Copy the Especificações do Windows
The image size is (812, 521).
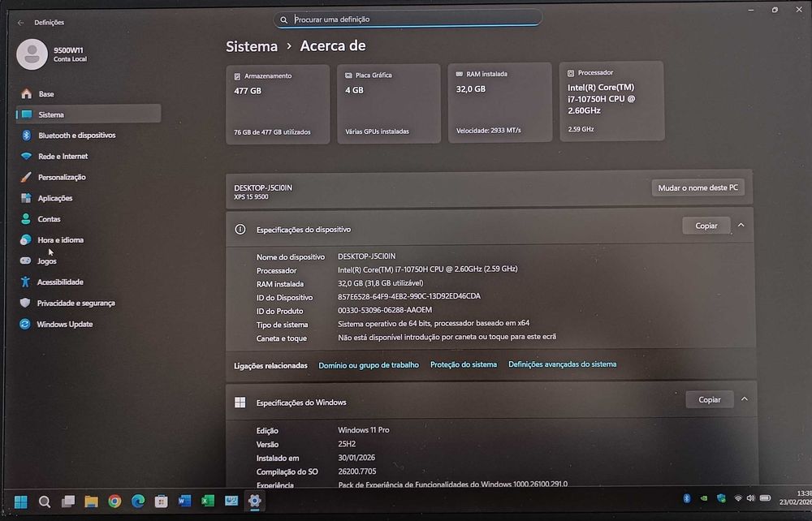(x=710, y=399)
